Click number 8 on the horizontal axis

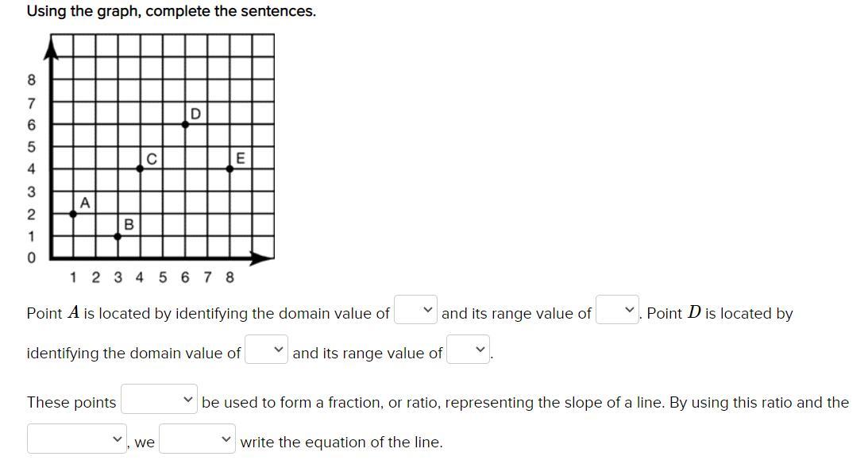point(230,277)
